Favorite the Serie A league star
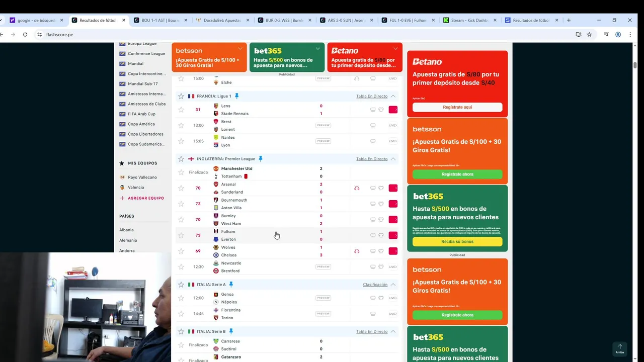This screenshot has width=644, height=362. click(181, 285)
